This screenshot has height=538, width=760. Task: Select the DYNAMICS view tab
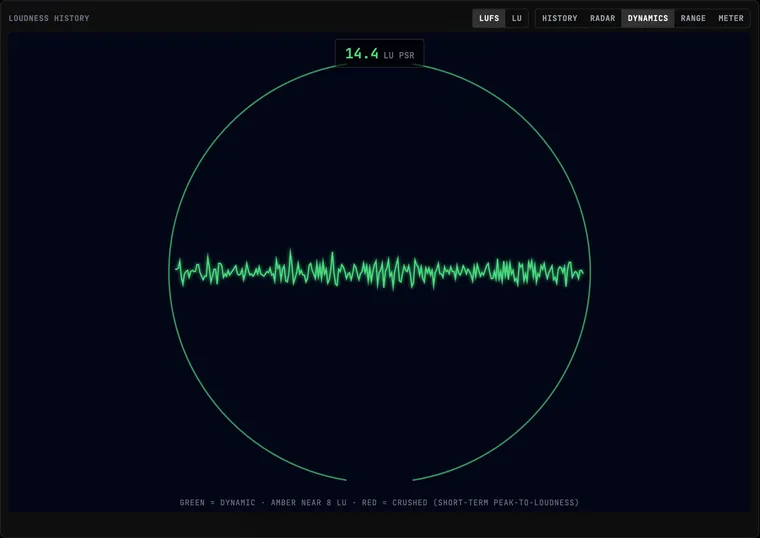pos(648,18)
